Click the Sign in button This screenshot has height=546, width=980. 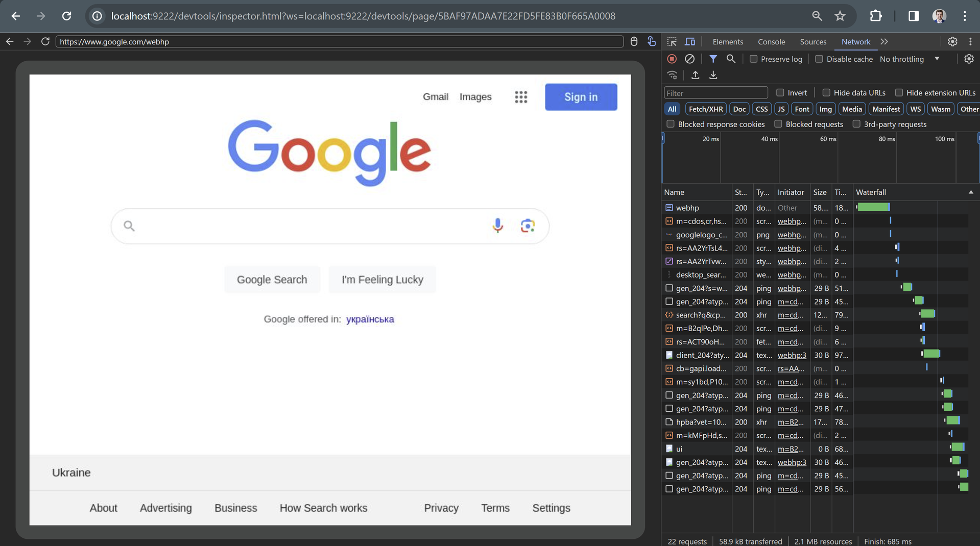click(581, 97)
